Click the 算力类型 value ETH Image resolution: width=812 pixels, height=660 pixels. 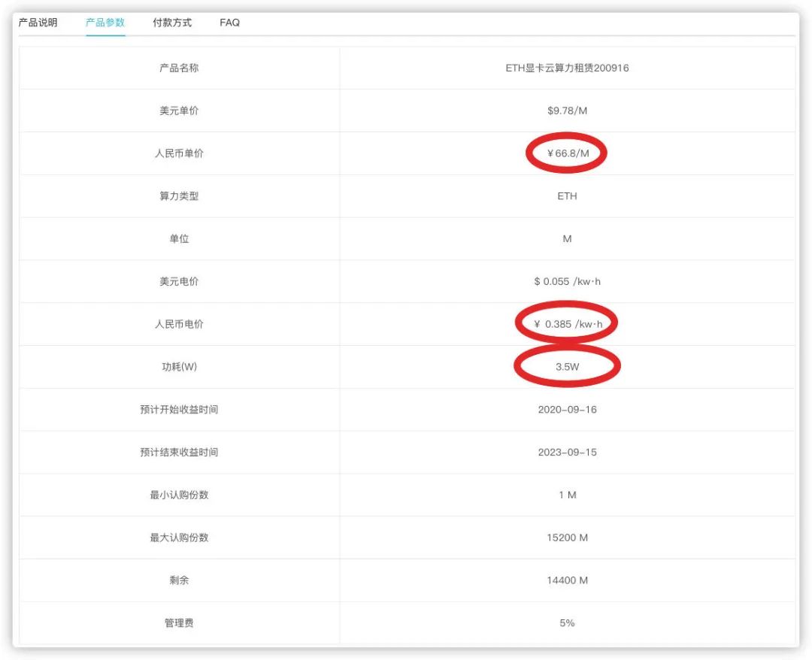click(x=567, y=196)
